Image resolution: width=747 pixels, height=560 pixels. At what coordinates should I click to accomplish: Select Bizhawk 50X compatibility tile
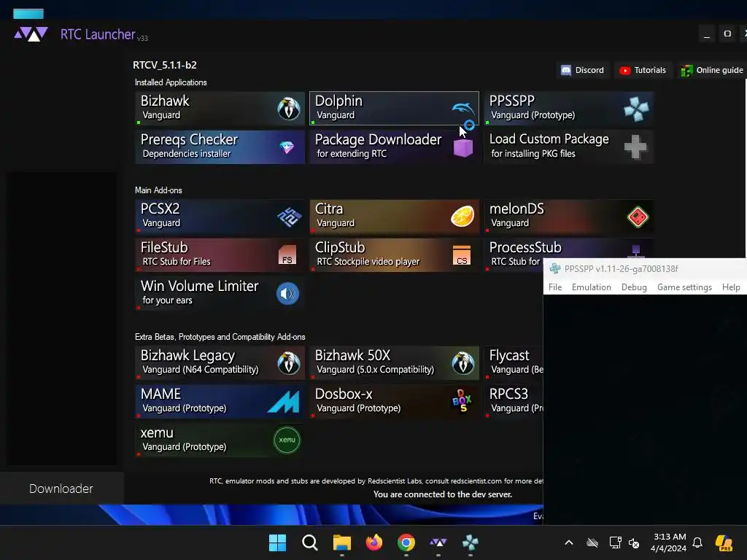coord(394,363)
